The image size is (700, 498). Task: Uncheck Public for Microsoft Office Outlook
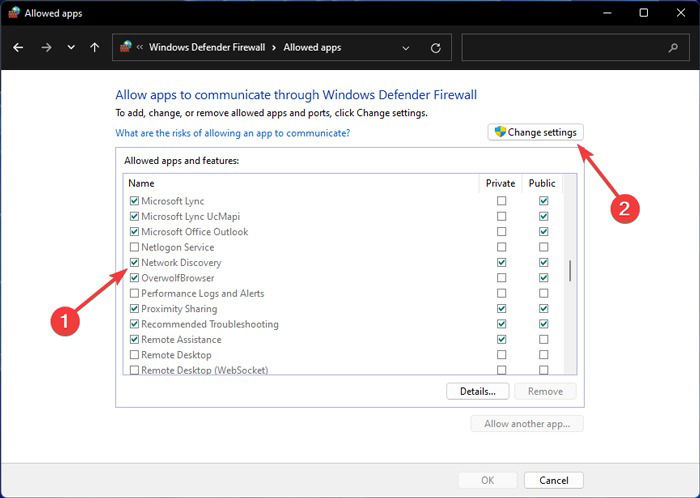(x=543, y=232)
